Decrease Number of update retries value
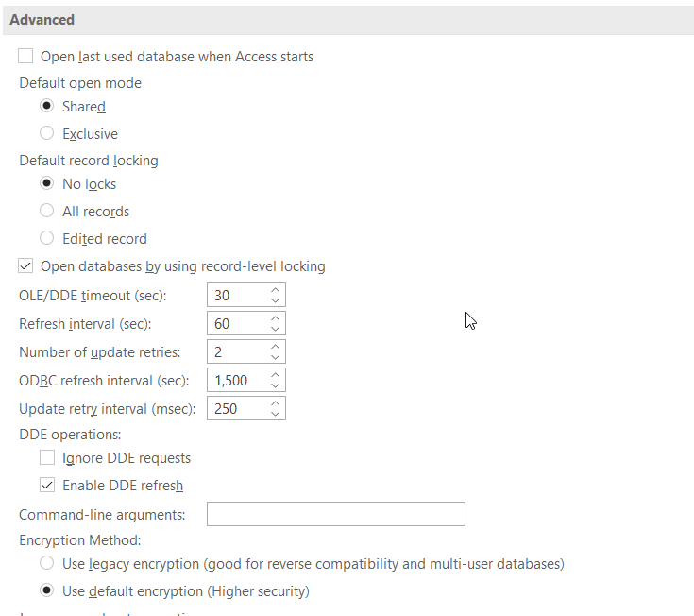Viewport: 694px width, 616px height. coord(275,358)
